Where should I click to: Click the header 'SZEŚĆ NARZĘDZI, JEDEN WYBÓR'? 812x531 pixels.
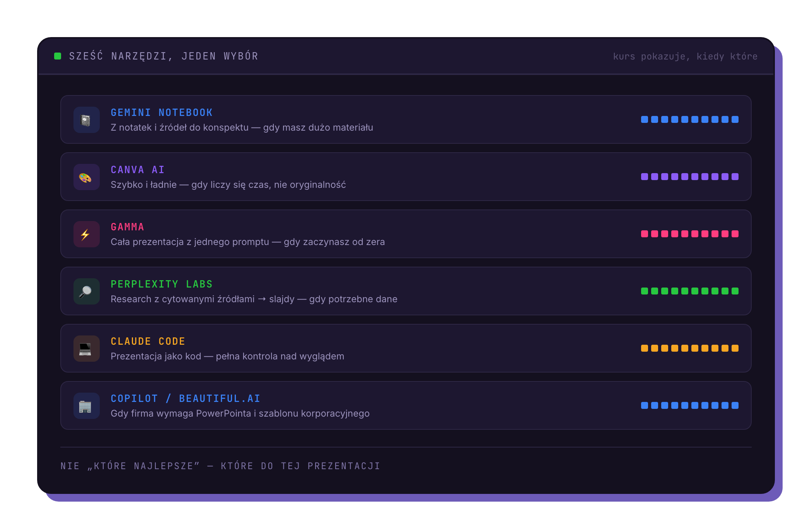(x=164, y=56)
